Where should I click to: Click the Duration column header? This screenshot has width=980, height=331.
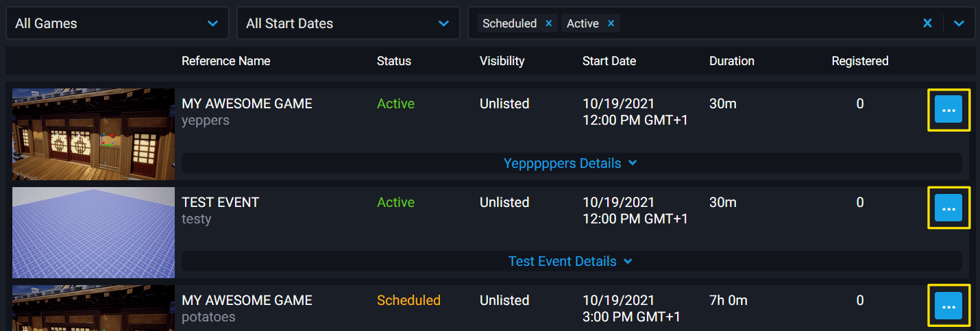pos(731,61)
